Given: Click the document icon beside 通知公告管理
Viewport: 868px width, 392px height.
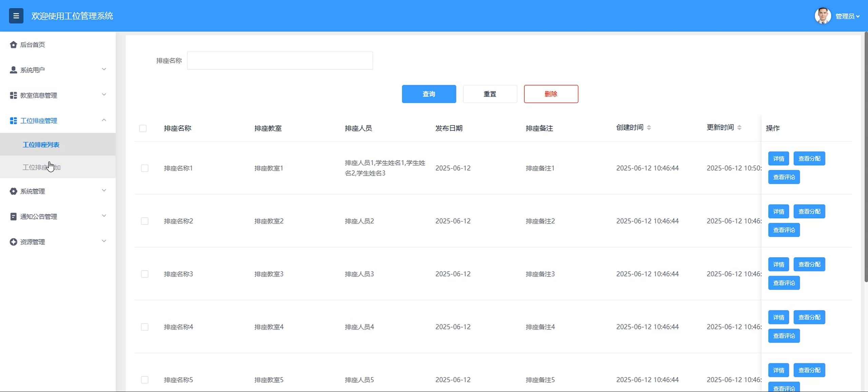Looking at the screenshot, I should pyautogui.click(x=13, y=216).
